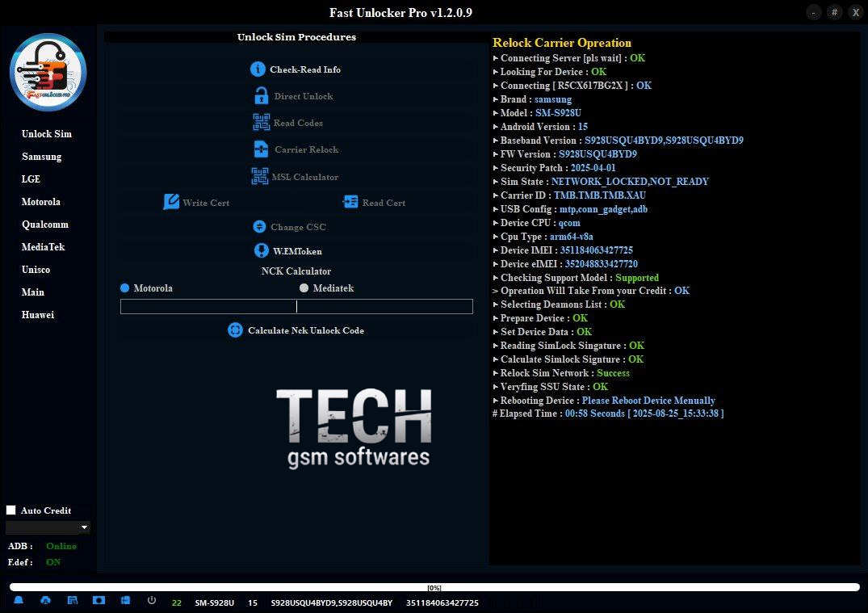Click the blue grid icon in bottom bar
The height and width of the screenshot is (613, 868).
(x=126, y=601)
